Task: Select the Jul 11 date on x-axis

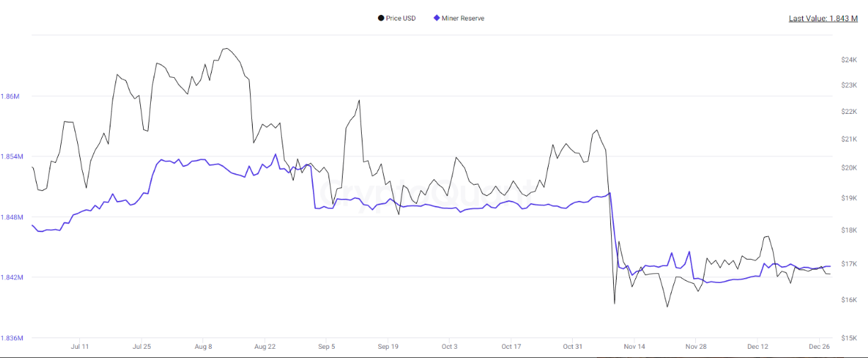Action: 80,347
